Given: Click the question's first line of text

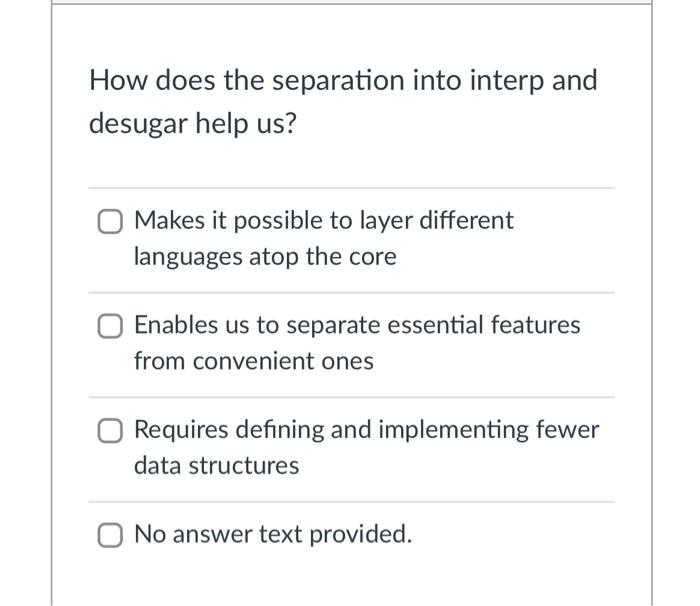Looking at the screenshot, I should (343, 80).
